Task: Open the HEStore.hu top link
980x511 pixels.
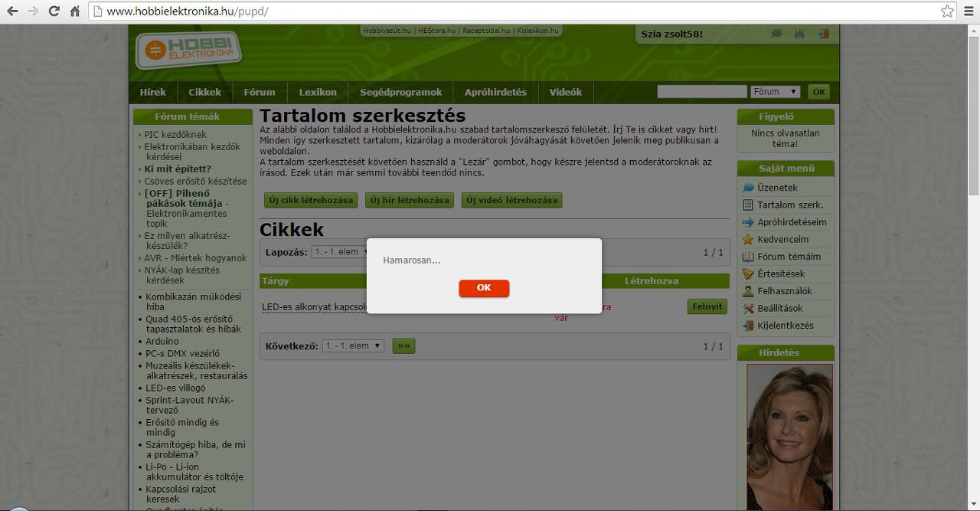Action: click(437, 31)
